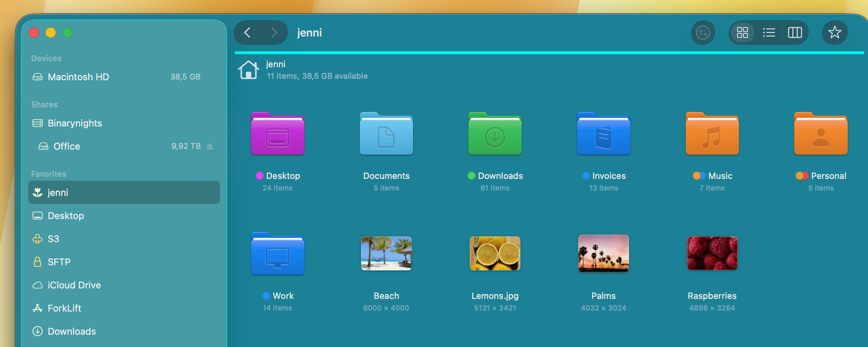Click the iCloud Drive cloud icon
Screen dimensions: 868x347
38,285
